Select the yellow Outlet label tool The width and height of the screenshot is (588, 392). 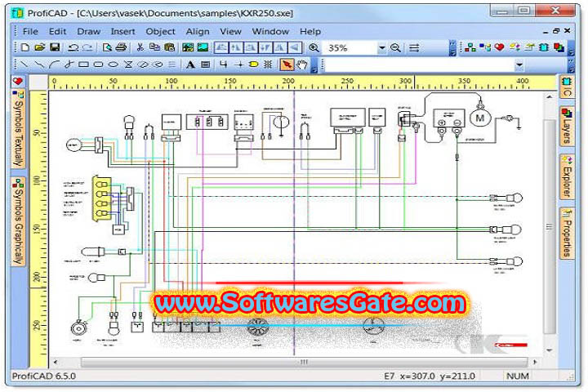[253, 65]
